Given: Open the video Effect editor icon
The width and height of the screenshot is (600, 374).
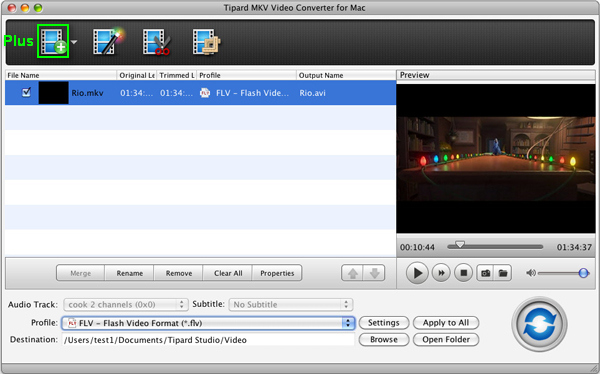Looking at the screenshot, I should (x=108, y=41).
